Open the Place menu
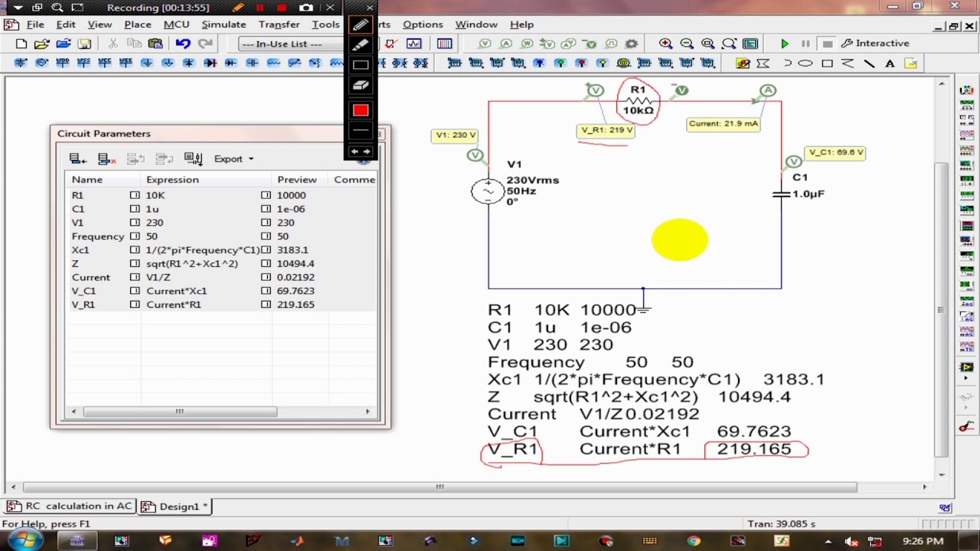Image resolution: width=980 pixels, height=551 pixels. click(138, 24)
